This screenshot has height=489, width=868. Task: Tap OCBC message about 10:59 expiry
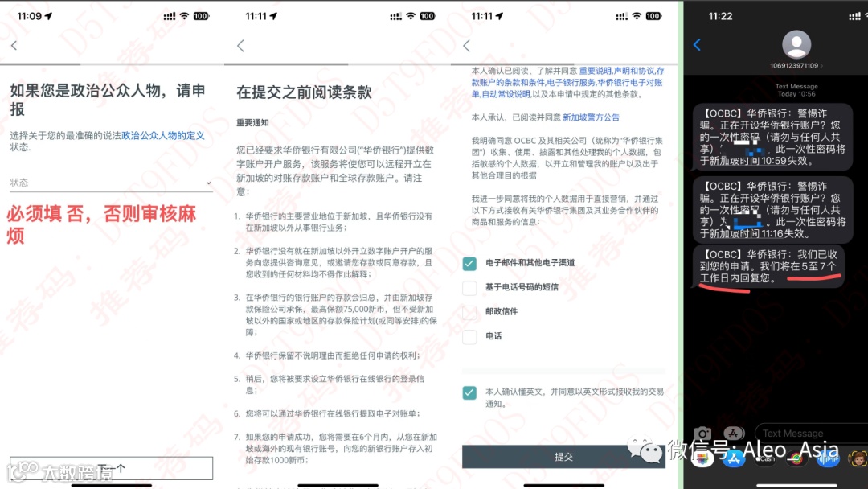(x=772, y=137)
